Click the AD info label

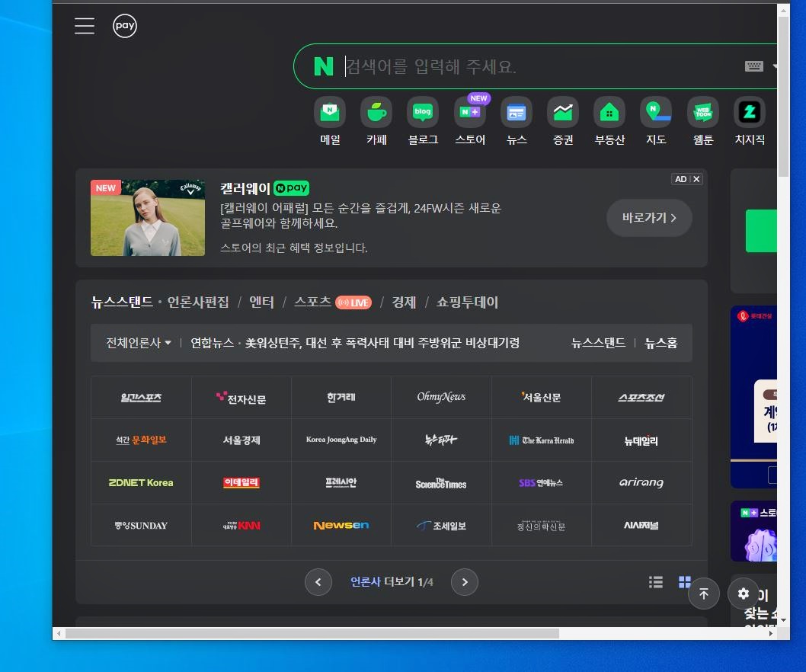coord(680,179)
